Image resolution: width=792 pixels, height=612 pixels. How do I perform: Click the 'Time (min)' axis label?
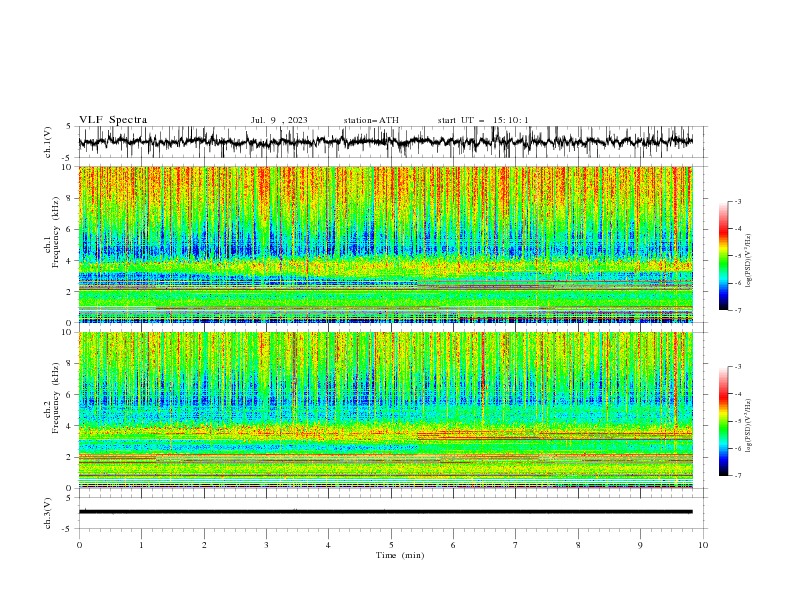(400, 555)
